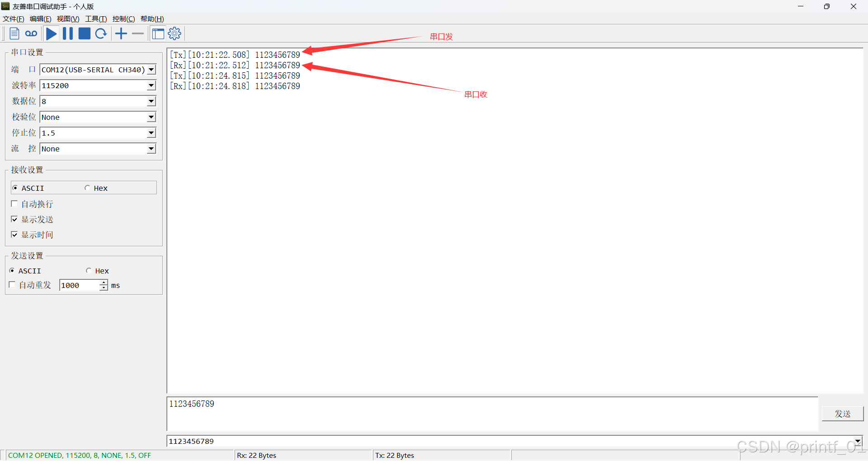Toggle 显示时间 checkbox
This screenshot has width=868, height=461.
coord(32,235)
